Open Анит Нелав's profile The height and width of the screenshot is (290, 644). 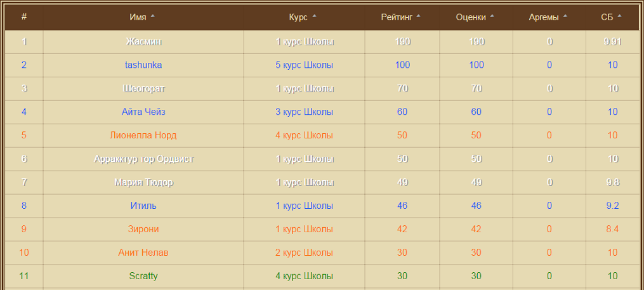(143, 253)
